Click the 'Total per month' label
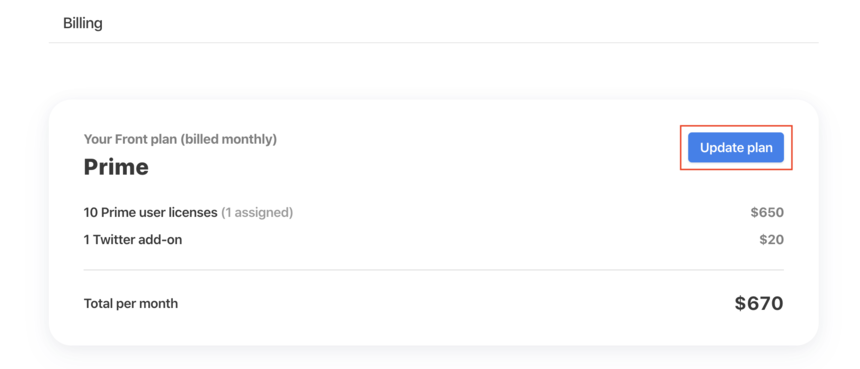This screenshot has height=369, width=860. point(131,303)
